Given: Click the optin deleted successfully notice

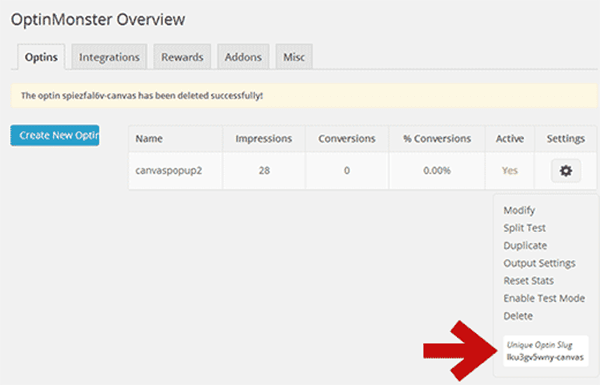Looking at the screenshot, I should tap(304, 96).
